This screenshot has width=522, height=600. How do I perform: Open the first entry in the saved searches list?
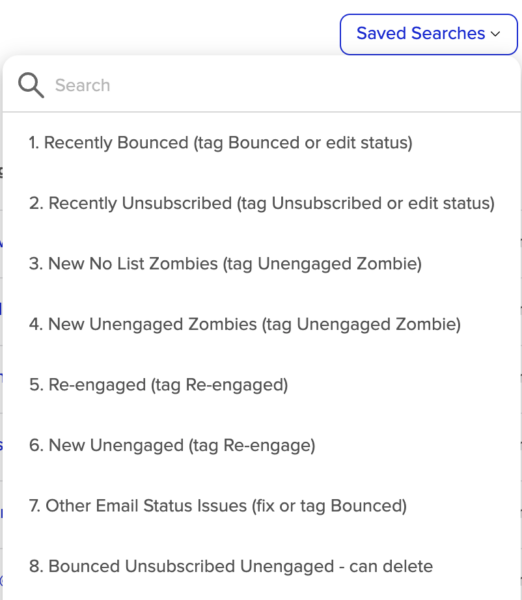tap(261, 143)
